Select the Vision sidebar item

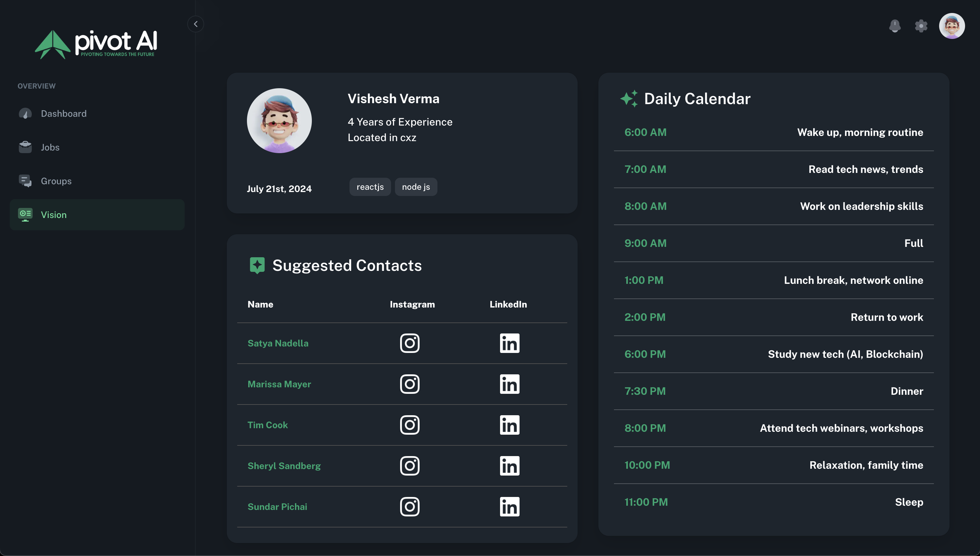[x=54, y=215]
